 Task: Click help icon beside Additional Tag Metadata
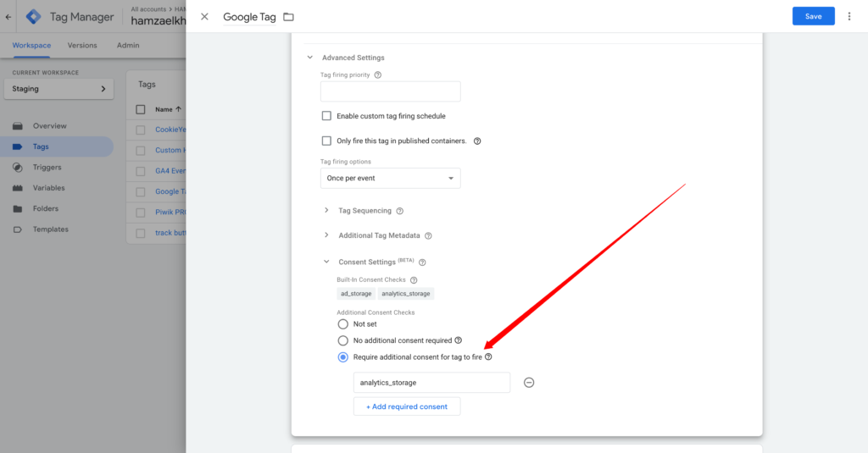pos(428,235)
